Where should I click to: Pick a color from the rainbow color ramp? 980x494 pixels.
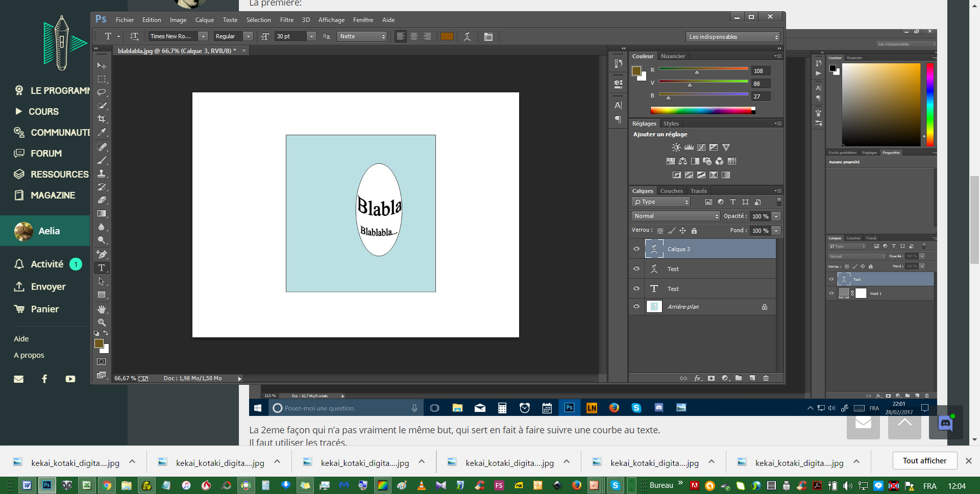point(702,110)
